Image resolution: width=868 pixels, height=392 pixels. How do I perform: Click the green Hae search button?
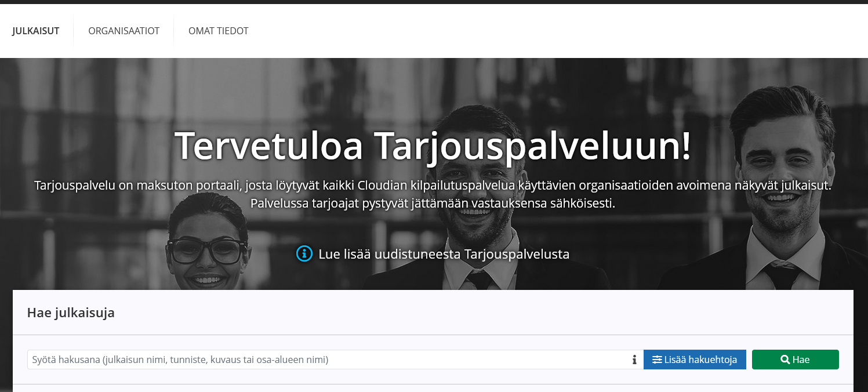(796, 360)
